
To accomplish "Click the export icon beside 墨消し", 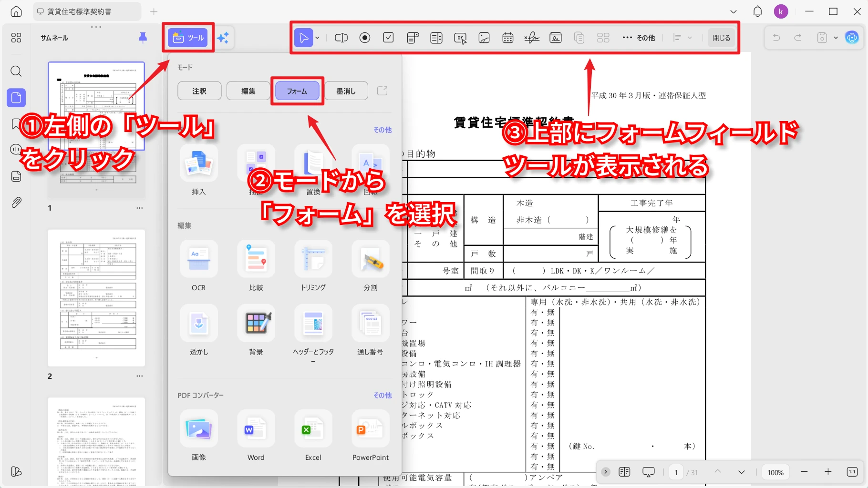I will pos(382,91).
